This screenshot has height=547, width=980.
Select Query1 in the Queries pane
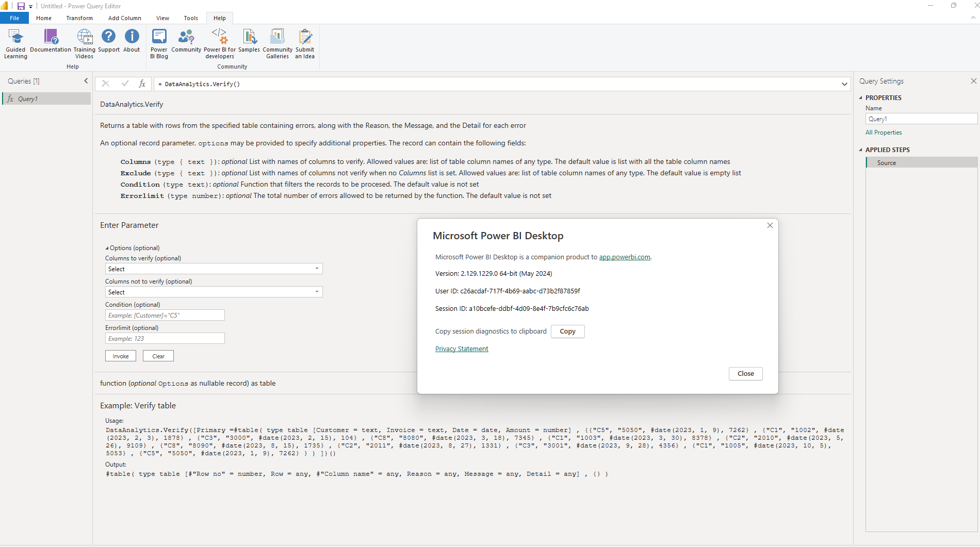46,98
